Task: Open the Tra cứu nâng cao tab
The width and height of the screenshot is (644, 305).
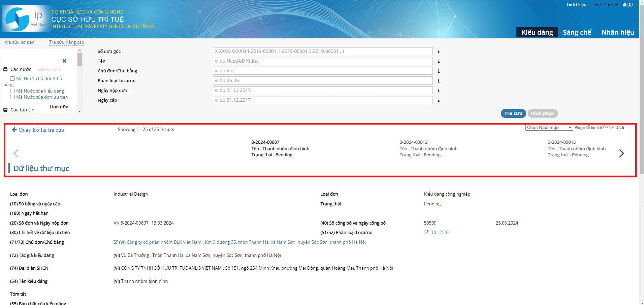Action: (67, 42)
